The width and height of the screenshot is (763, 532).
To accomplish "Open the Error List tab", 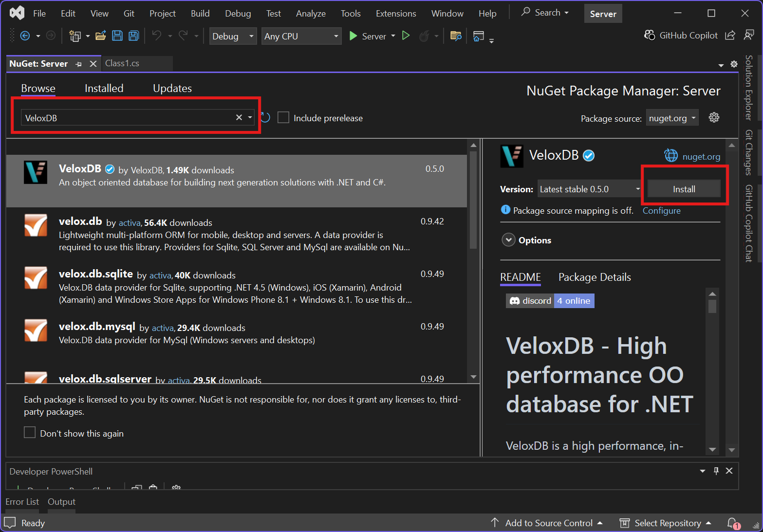I will click(22, 501).
